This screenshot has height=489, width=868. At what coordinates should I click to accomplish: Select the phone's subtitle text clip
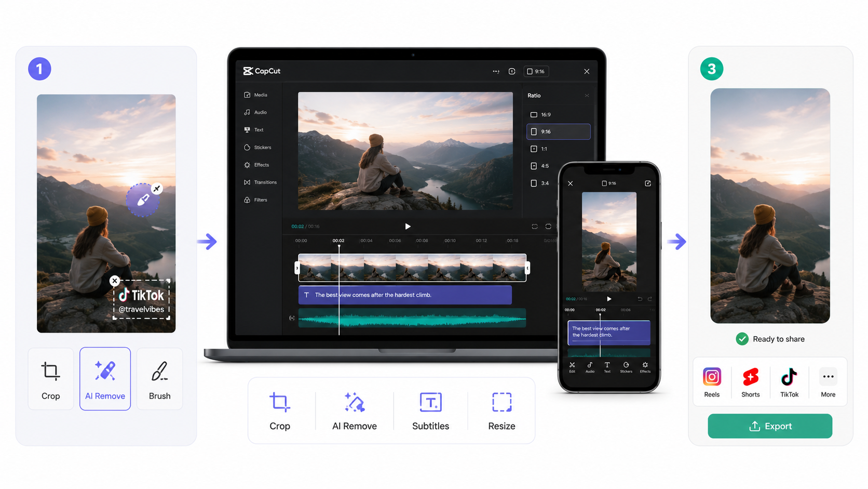pos(609,332)
